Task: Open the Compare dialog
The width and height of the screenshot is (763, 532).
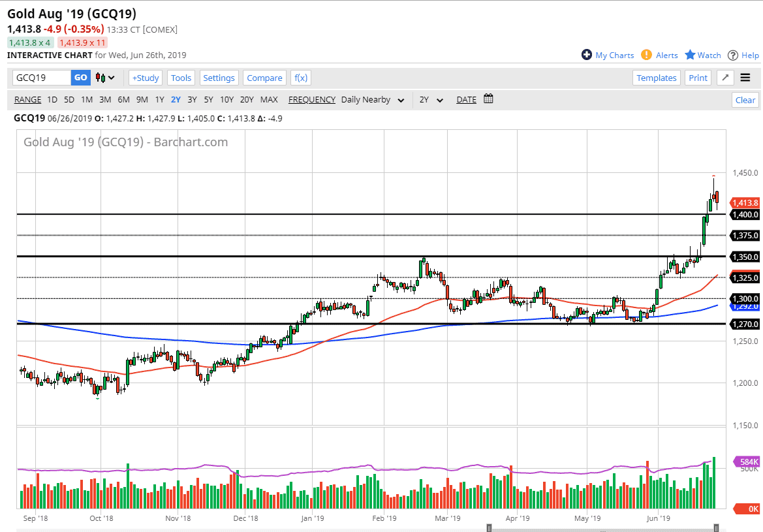Action: [x=264, y=78]
